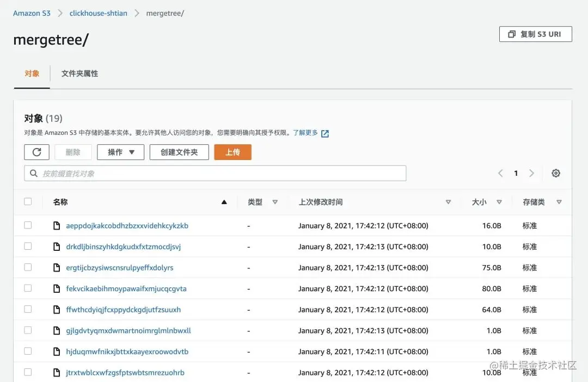Check the fekvcikaebihmoypawaifxmjucqcgvta row checkbox
The width and height of the screenshot is (588, 382).
pyautogui.click(x=28, y=288)
